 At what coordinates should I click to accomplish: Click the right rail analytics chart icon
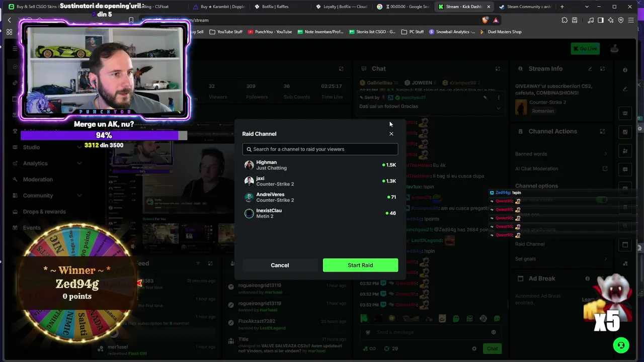coord(625,132)
